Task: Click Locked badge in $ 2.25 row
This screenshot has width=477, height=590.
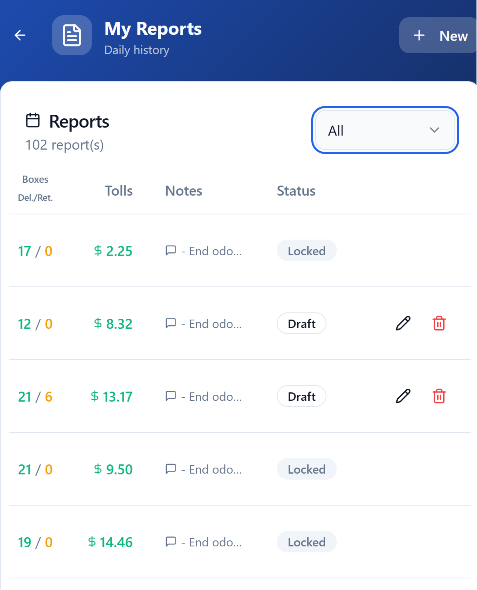Action: click(x=307, y=251)
